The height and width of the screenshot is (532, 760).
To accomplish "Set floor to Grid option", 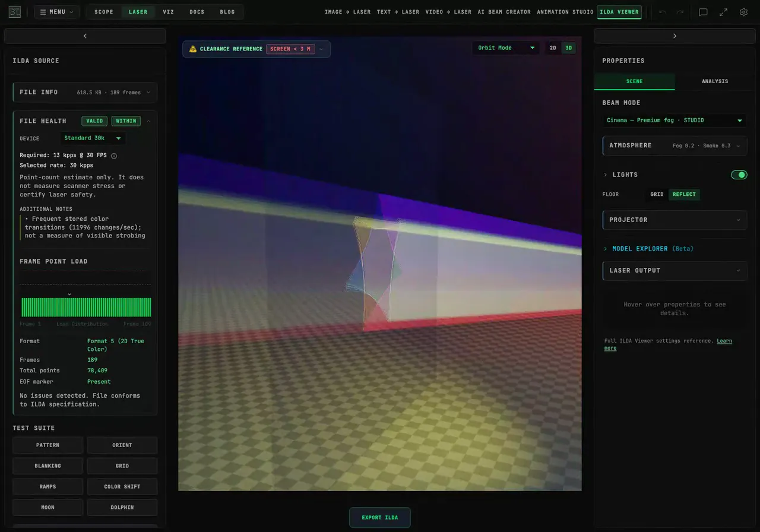I will [x=657, y=194].
